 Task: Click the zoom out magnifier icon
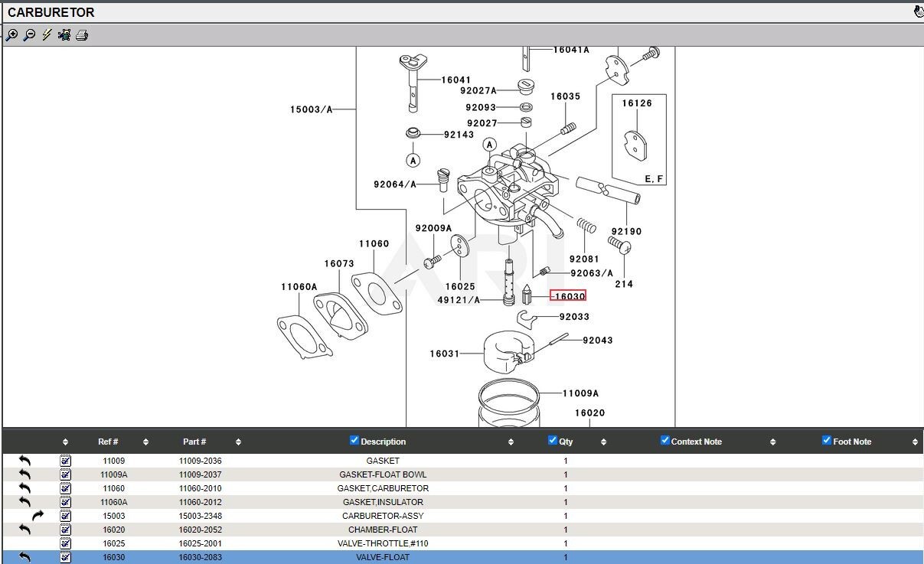coord(29,35)
